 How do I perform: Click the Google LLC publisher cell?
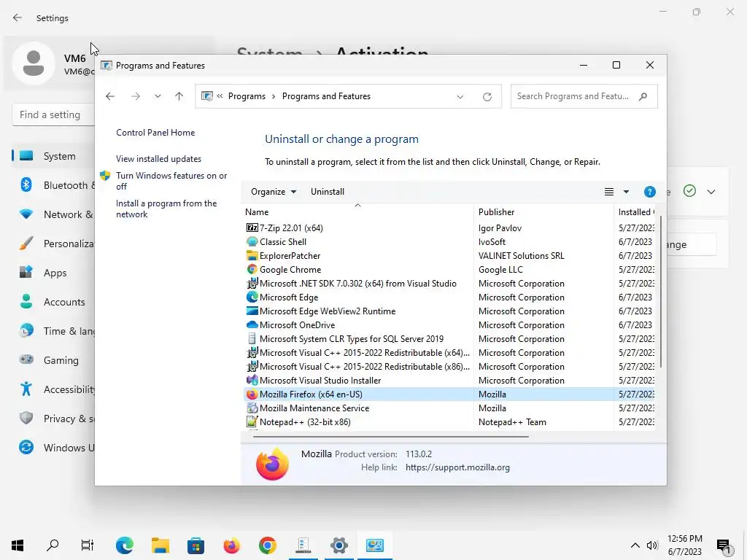click(500, 270)
